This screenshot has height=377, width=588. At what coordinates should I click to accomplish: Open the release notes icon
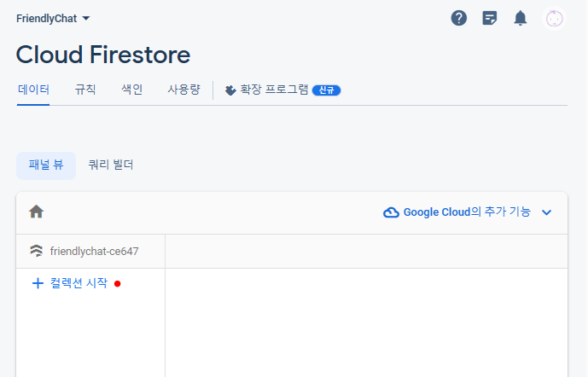489,18
